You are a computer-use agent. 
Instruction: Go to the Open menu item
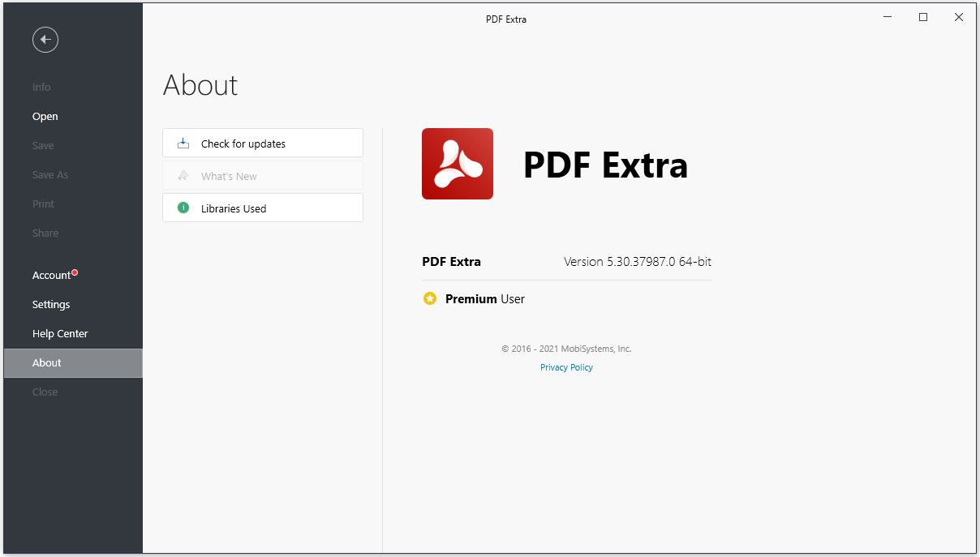pos(45,117)
